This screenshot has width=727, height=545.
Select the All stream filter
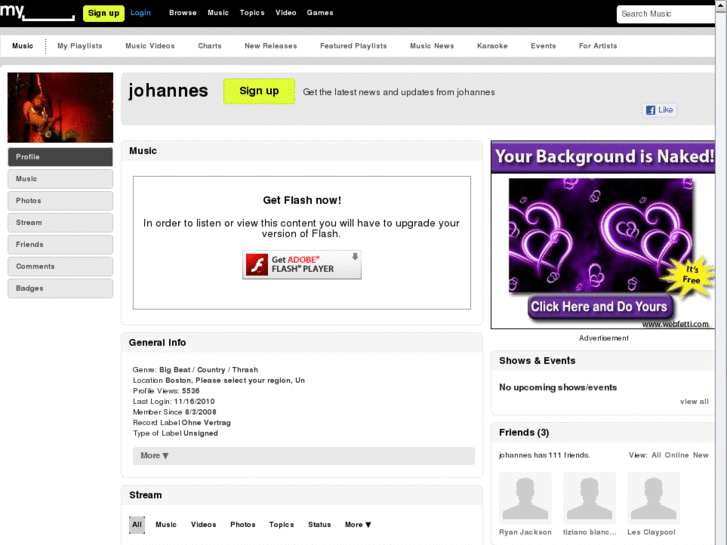click(137, 525)
